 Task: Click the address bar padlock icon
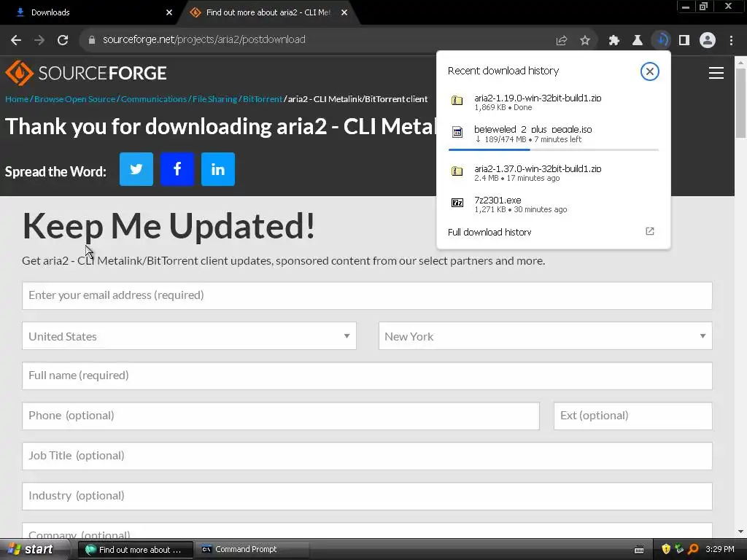pos(92,40)
